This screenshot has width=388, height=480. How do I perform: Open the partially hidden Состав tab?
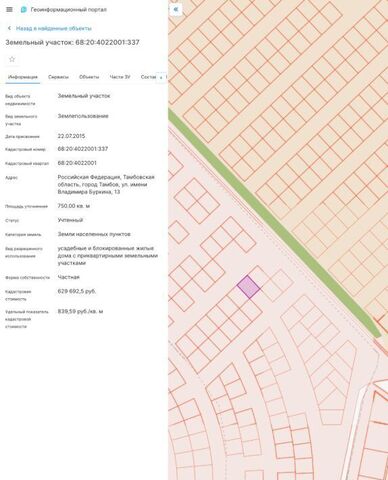click(x=148, y=77)
